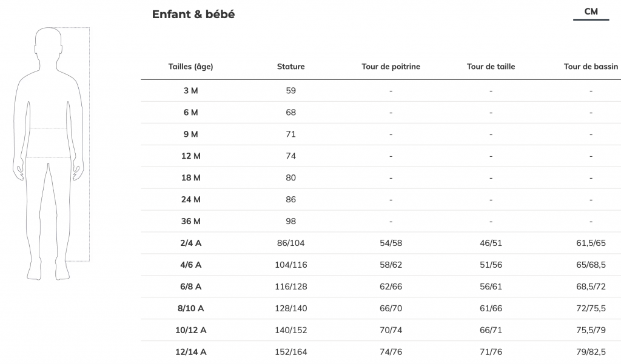This screenshot has width=621, height=364.
Task: Select the 12 M size row label
Action: [190, 156]
